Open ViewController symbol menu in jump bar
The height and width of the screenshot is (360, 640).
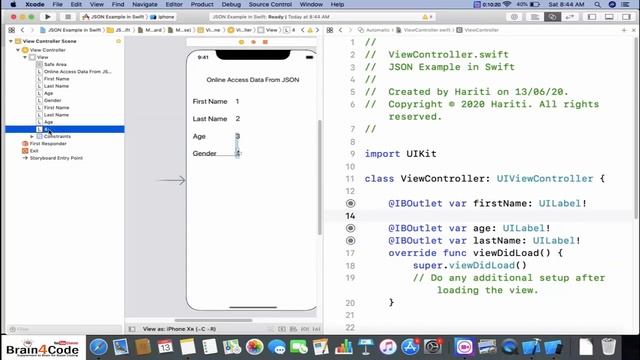478,30
